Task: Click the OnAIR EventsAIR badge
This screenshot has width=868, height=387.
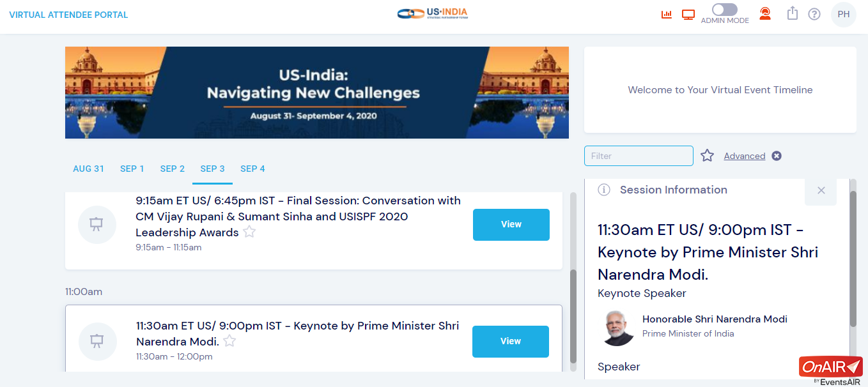Action: [x=831, y=370]
